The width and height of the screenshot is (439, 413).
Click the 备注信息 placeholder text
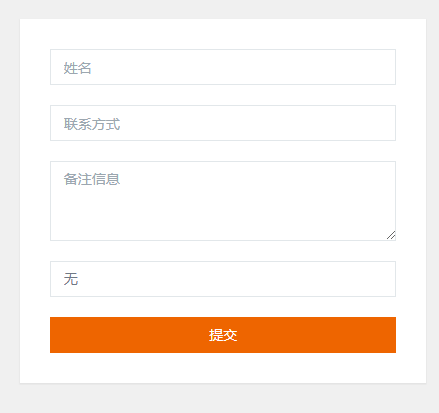point(92,179)
